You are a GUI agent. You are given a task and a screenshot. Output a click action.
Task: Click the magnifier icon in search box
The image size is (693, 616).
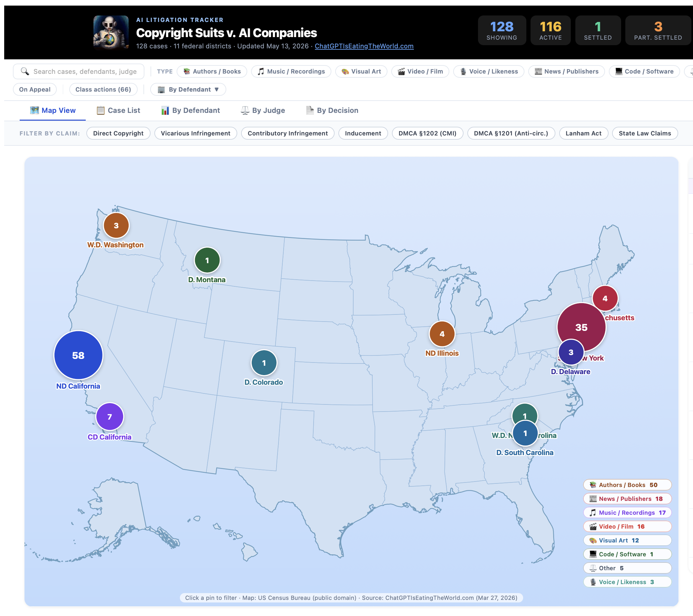click(25, 71)
